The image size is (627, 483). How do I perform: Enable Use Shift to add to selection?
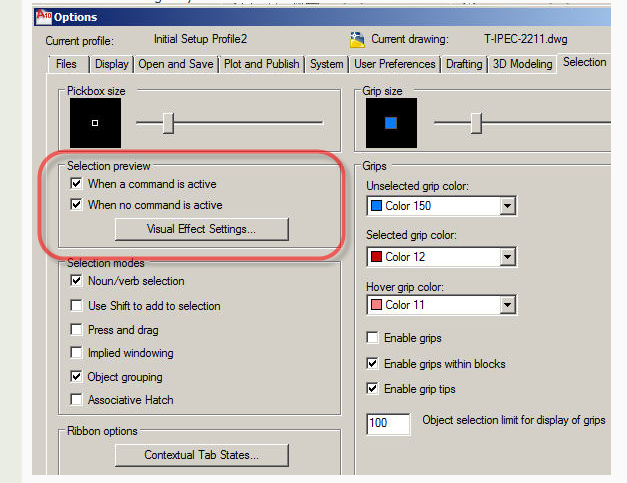76,305
